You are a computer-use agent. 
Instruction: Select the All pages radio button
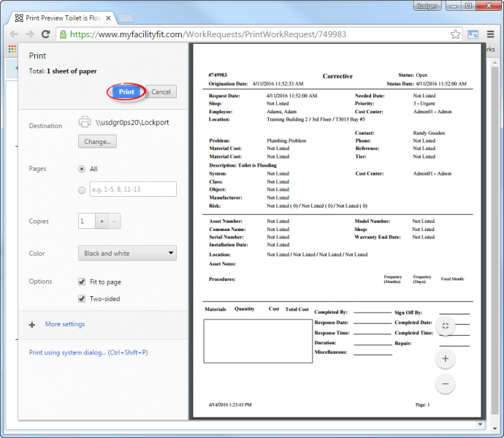82,169
